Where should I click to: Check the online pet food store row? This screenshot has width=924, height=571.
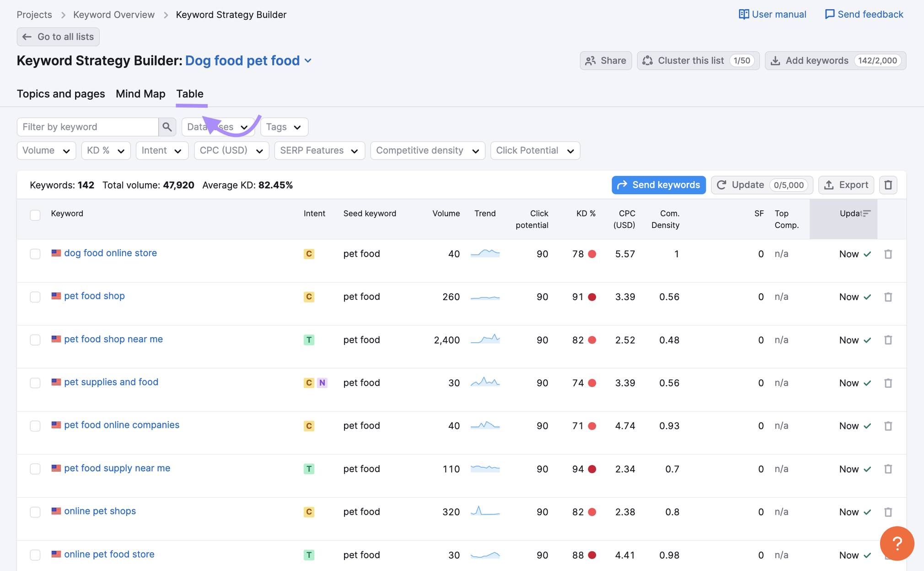35,555
